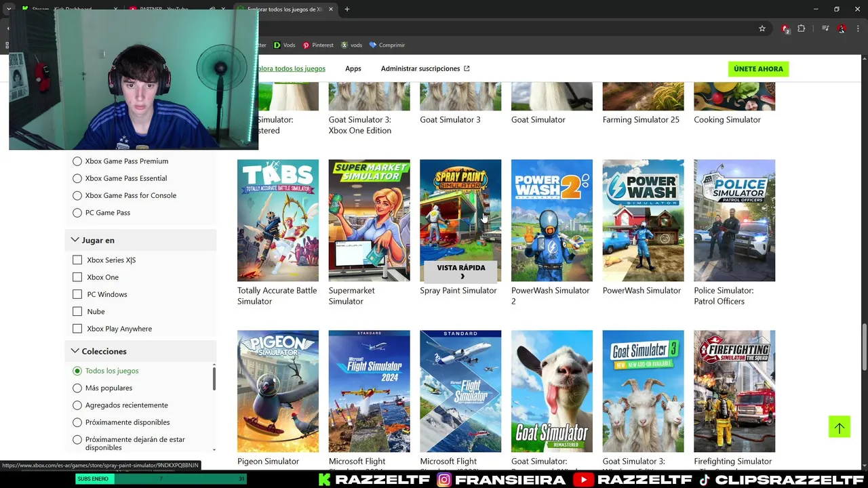Open Police Simulator: Patrol Officers cover

734,220
